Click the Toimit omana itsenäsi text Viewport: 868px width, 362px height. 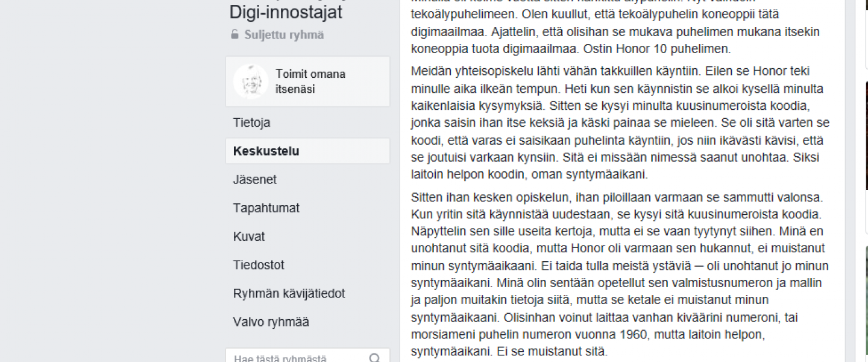pos(310,81)
